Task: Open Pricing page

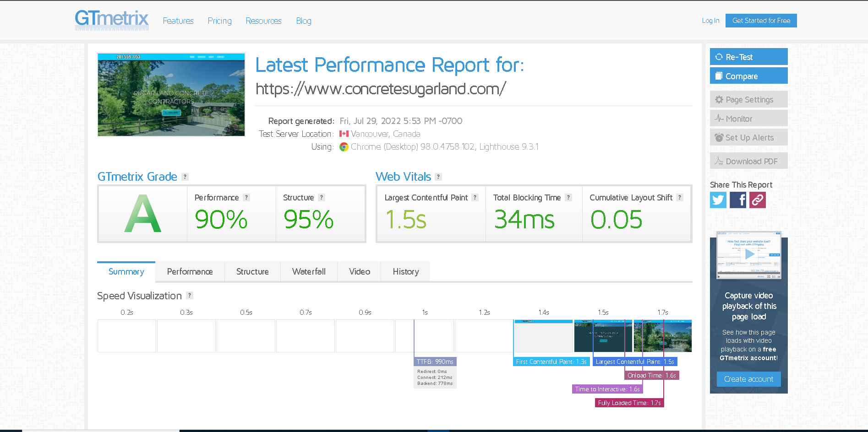Action: pos(220,21)
